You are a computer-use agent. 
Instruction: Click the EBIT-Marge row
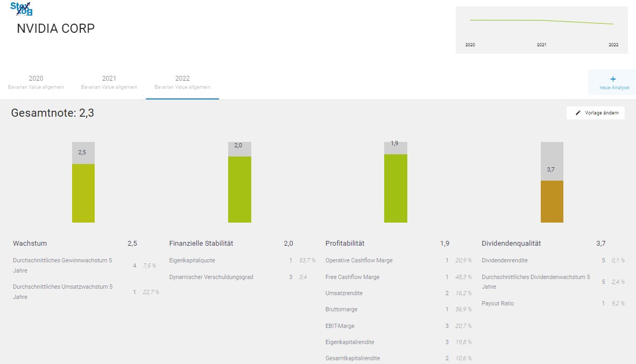(x=398, y=326)
